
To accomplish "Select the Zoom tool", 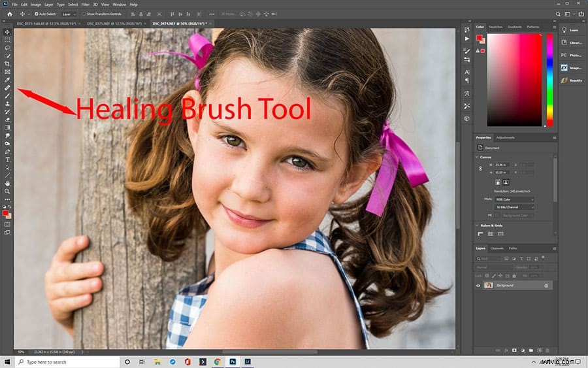I will 7,192.
